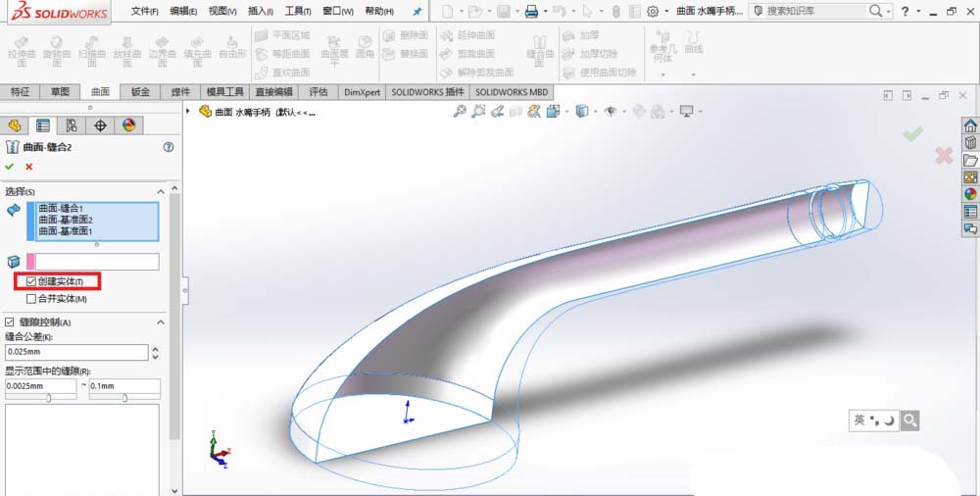The width and height of the screenshot is (980, 496).
Task: Click the Undo arrow icon
Action: (x=559, y=11)
